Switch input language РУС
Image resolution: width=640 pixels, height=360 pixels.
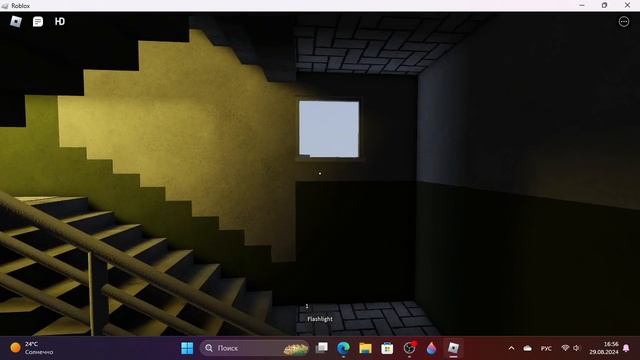coord(546,348)
